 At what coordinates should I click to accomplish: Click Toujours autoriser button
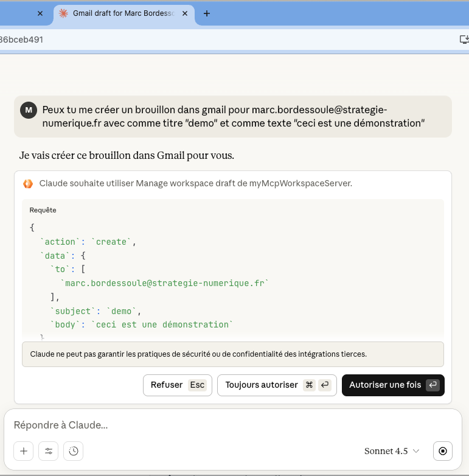pos(277,385)
